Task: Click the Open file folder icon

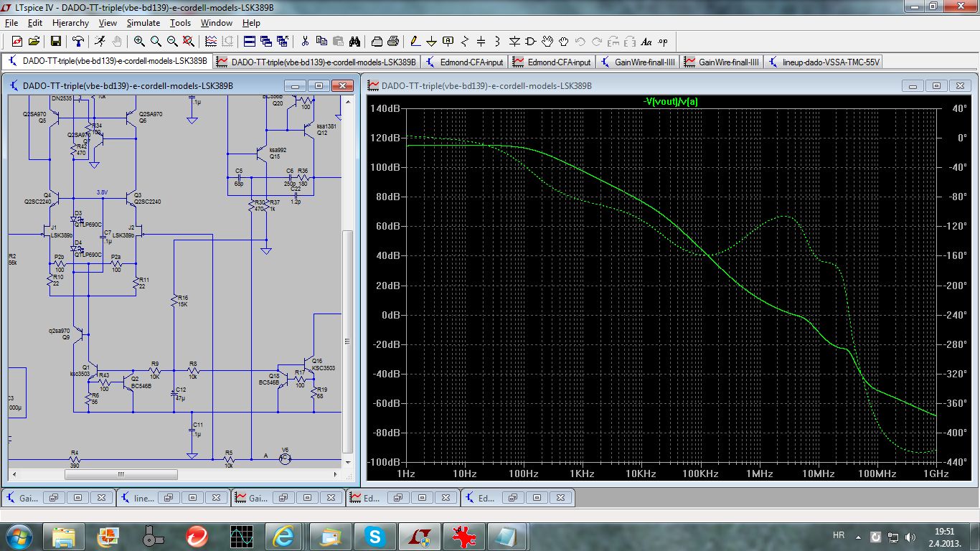Action: [x=35, y=42]
